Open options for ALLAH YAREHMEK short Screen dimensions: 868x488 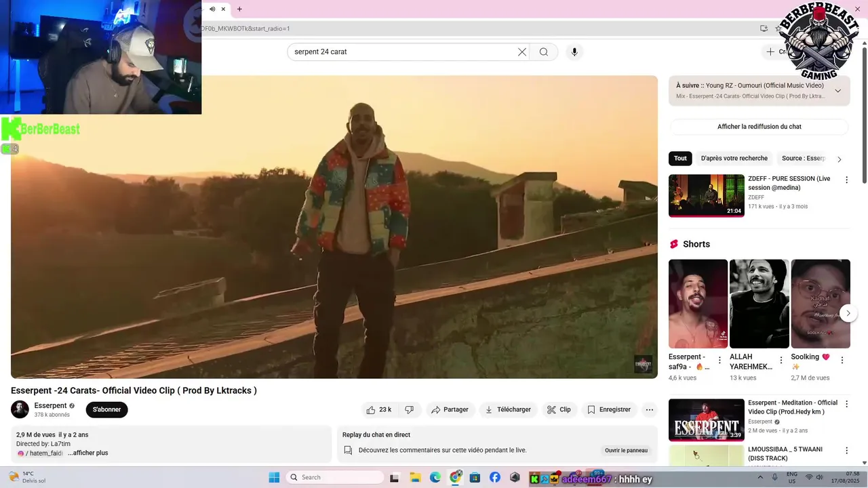coord(781,360)
